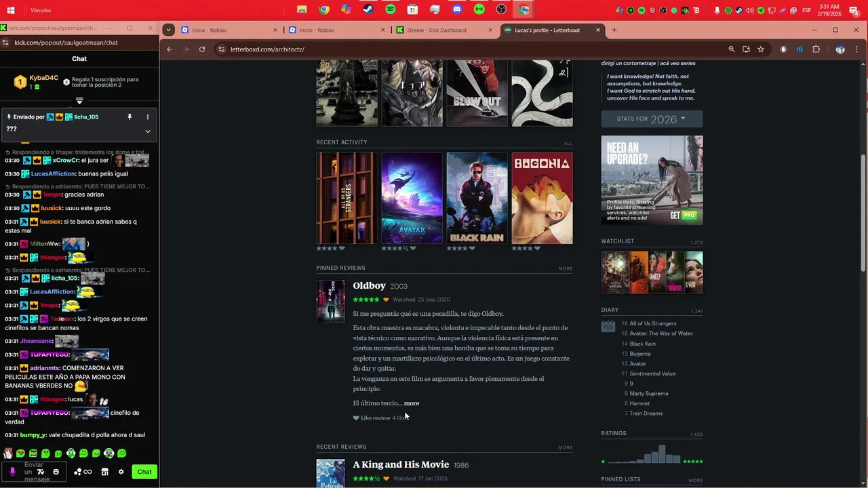
Task: Open the Oldboy review title link
Action: (x=369, y=285)
